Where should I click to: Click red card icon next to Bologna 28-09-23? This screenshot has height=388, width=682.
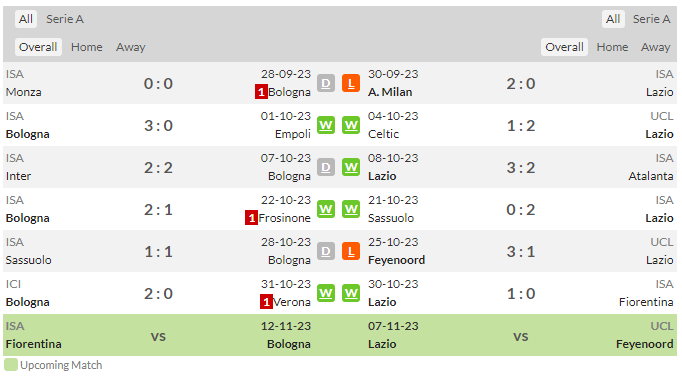261,92
